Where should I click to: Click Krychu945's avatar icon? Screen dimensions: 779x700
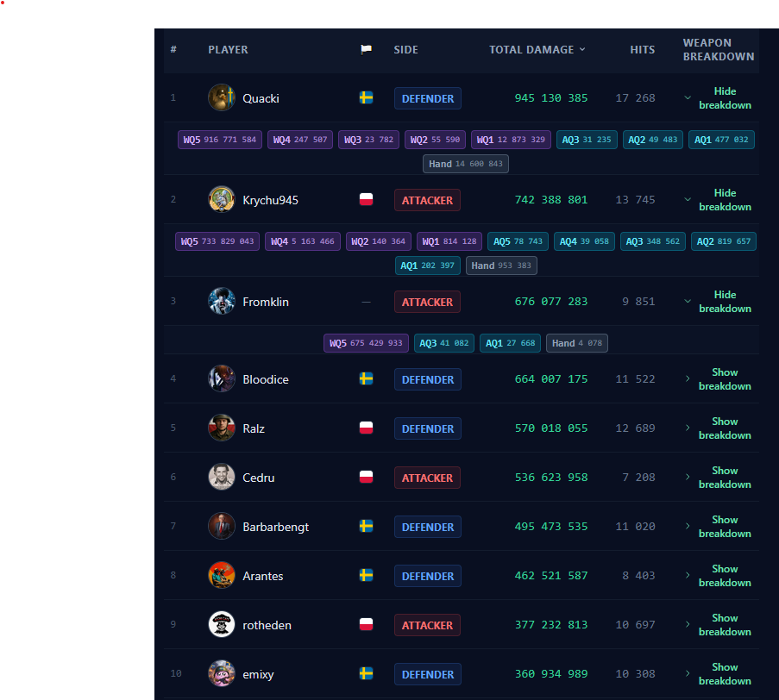click(221, 200)
